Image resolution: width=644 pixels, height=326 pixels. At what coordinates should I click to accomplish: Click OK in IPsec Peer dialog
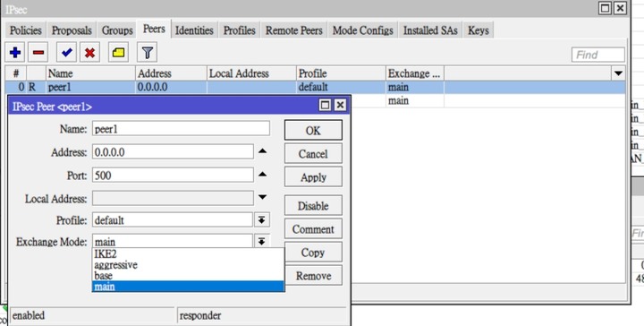(313, 131)
